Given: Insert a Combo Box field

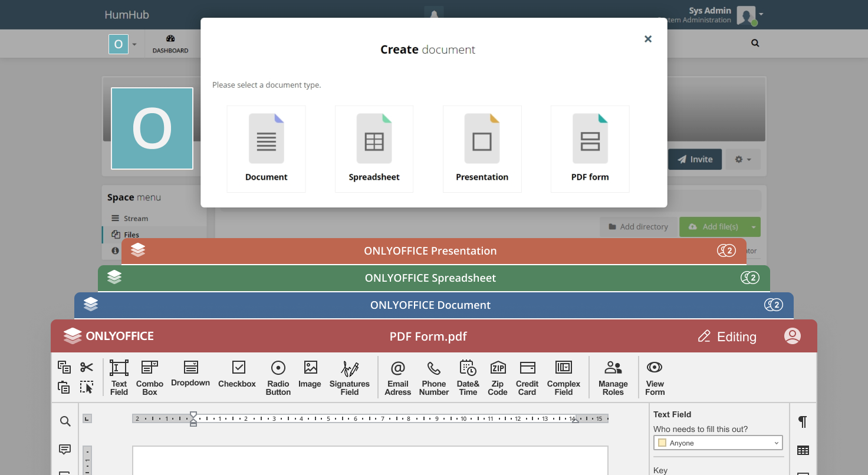Looking at the screenshot, I should [150, 378].
